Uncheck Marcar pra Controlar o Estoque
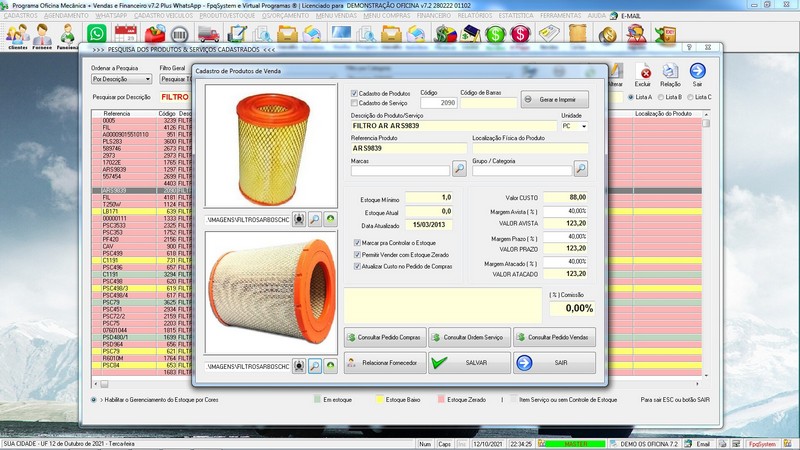The image size is (800, 450). pyautogui.click(x=359, y=242)
